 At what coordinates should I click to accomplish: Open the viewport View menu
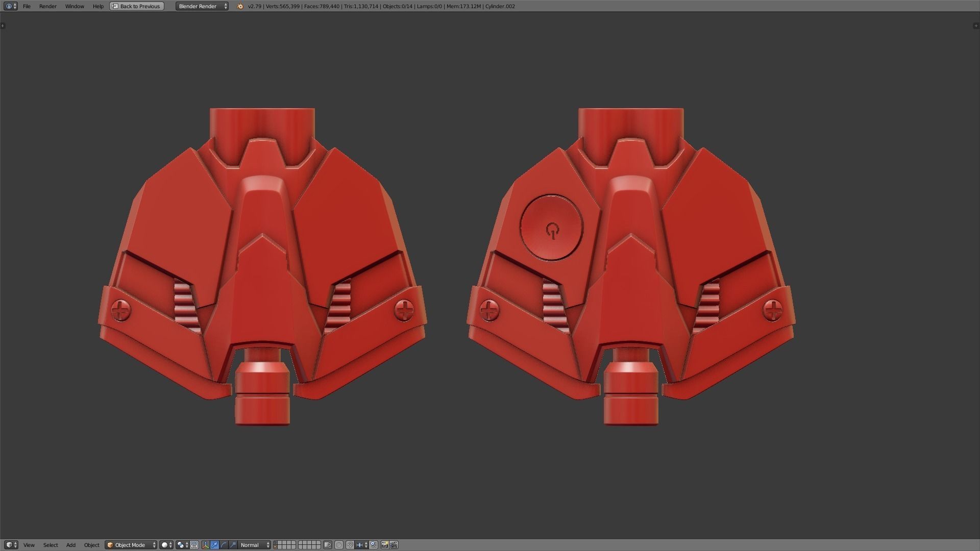coord(29,545)
